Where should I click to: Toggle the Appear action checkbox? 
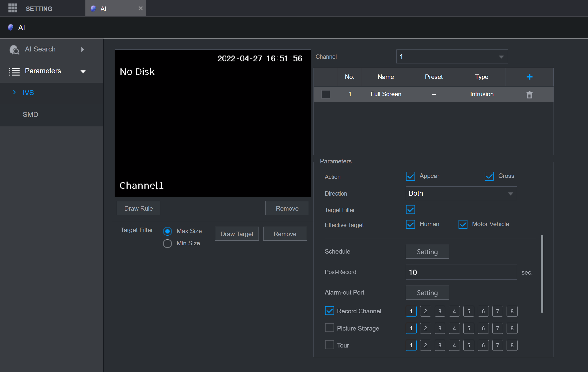point(410,176)
